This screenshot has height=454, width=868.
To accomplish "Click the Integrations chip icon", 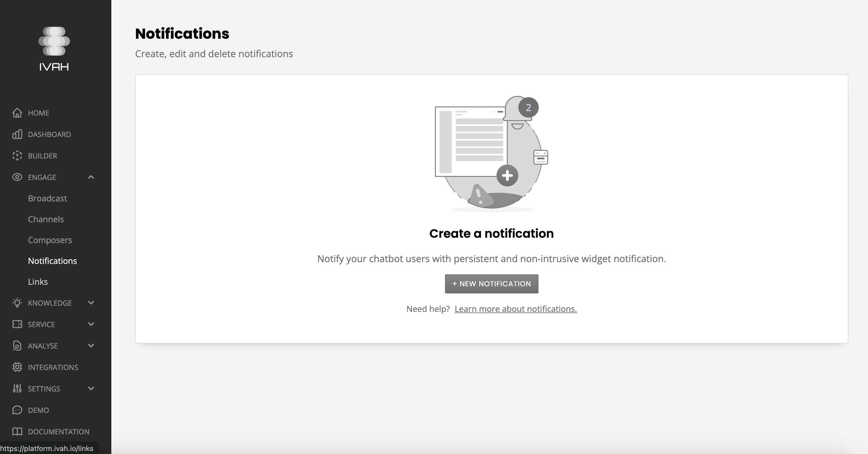I will 17,367.
